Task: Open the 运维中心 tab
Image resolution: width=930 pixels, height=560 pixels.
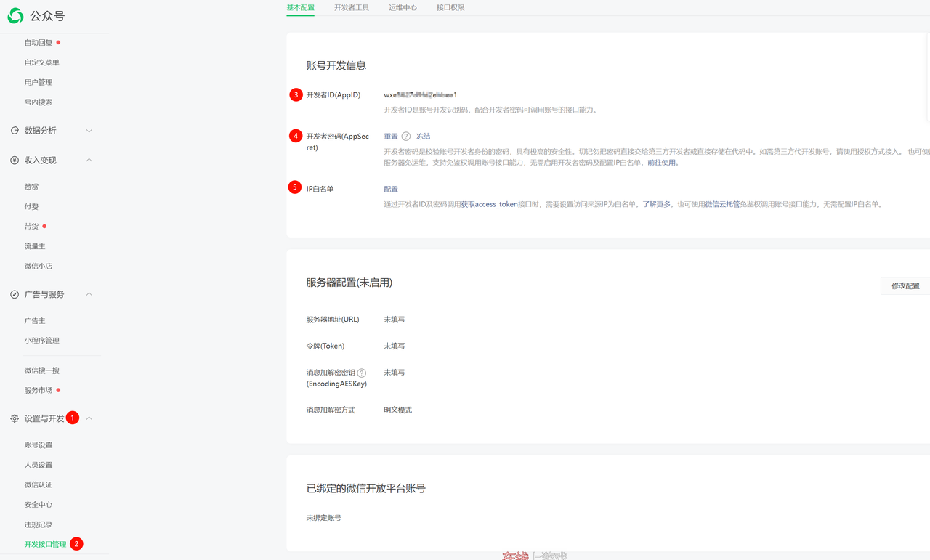Action: 403,8
